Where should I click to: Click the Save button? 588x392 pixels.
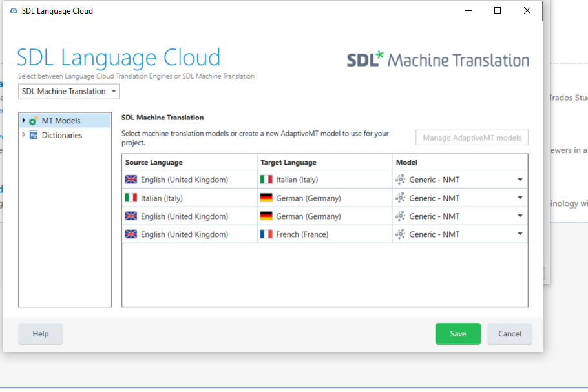458,333
